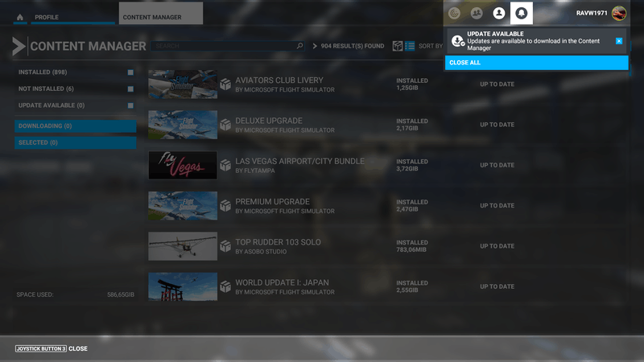Click the Premium Upgrade package icon
The height and width of the screenshot is (362, 644).
(225, 206)
